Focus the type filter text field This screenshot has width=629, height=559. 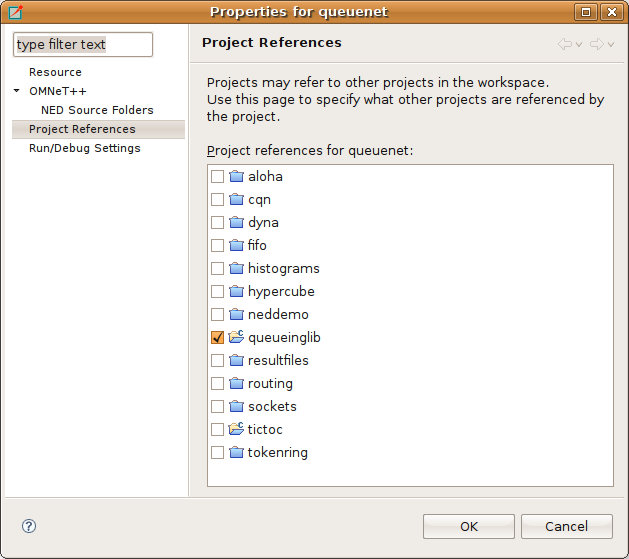pos(83,45)
